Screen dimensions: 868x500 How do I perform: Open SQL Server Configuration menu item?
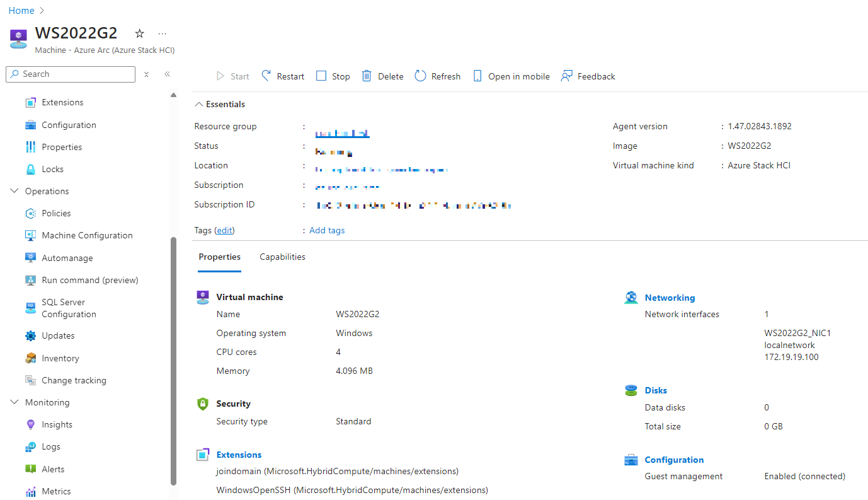point(69,308)
